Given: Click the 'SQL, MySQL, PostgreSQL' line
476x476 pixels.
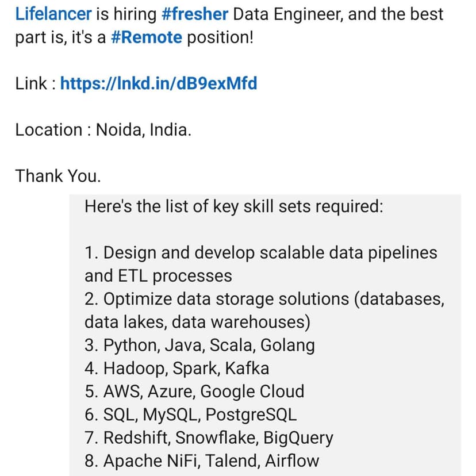Looking at the screenshot, I should pyautogui.click(x=191, y=414).
